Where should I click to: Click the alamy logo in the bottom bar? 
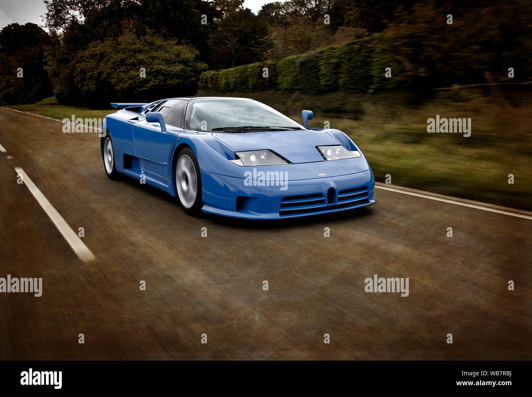pyautogui.click(x=41, y=379)
